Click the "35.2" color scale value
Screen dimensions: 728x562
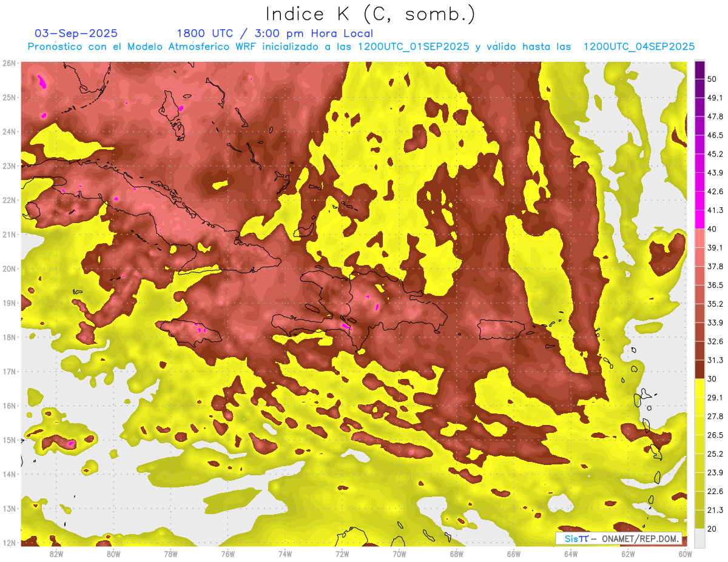coord(715,304)
